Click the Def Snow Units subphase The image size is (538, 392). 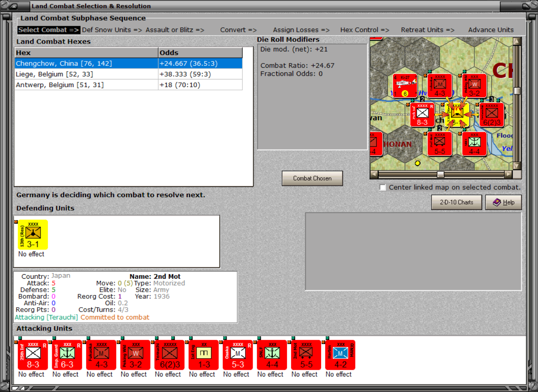click(112, 30)
